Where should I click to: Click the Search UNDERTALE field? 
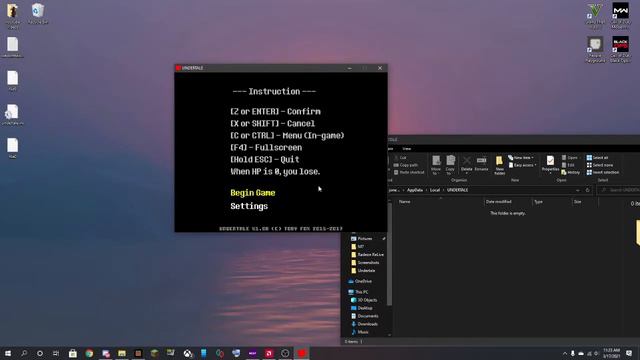619,190
